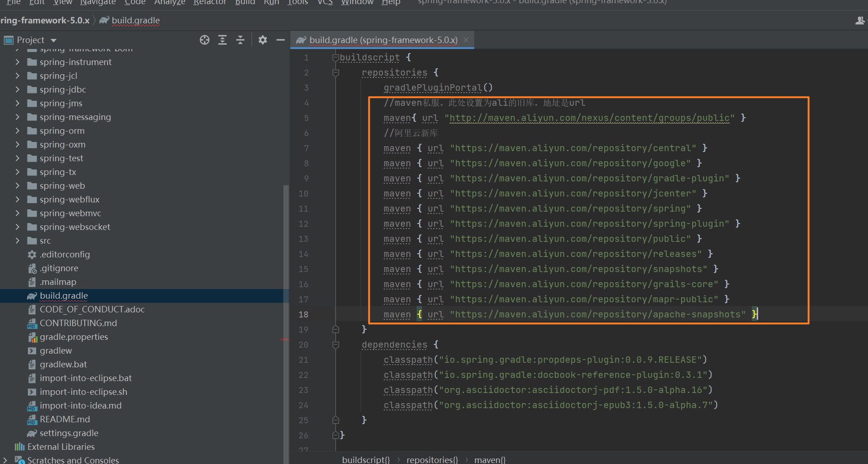Viewport: 868px width, 464px height.
Task: Expand the spring-webmvc folder
Action: 17,213
